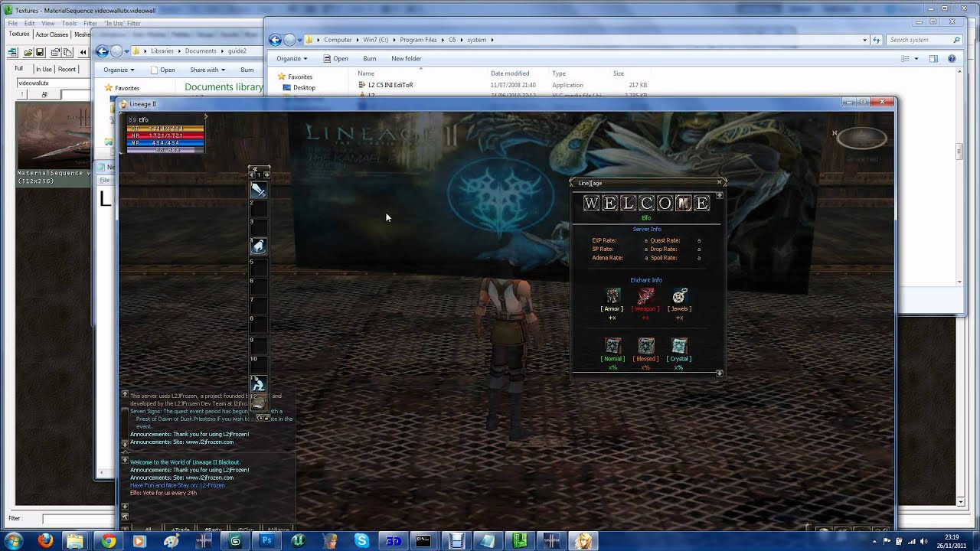980x551 pixels.
Task: Click the 'system' breadcrumb in address bar
Action: [476, 40]
